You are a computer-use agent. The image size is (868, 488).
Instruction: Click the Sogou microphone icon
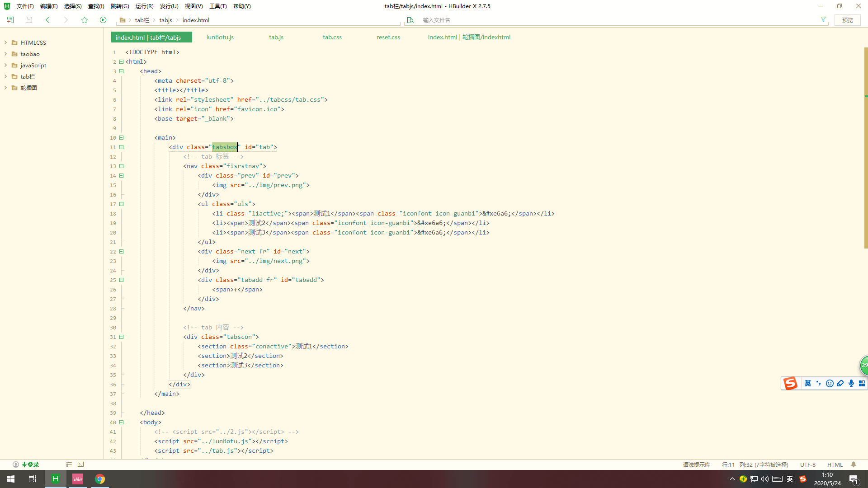click(x=851, y=383)
